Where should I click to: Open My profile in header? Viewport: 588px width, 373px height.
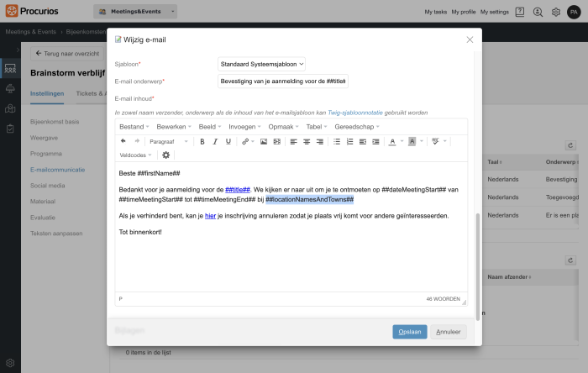(464, 12)
